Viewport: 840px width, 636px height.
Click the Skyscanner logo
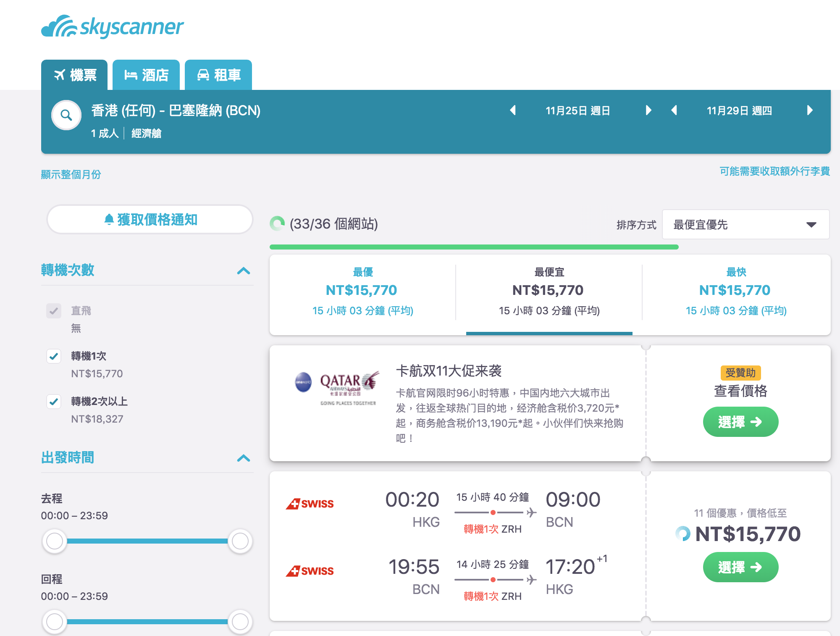point(113,26)
